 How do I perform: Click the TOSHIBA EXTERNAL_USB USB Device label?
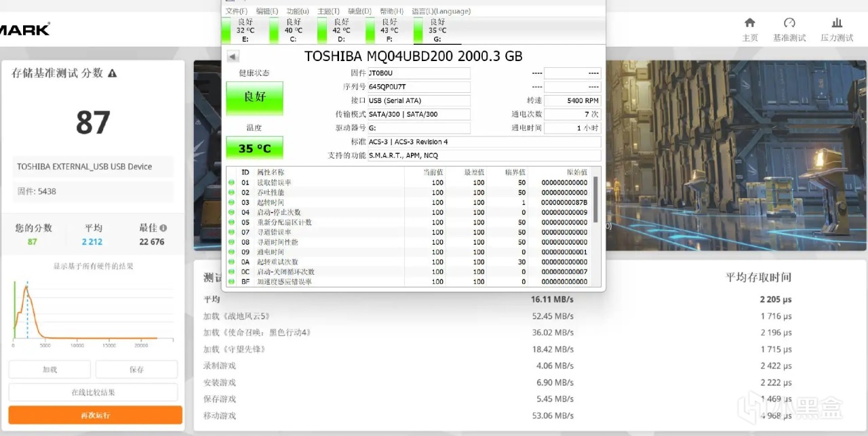tap(85, 167)
